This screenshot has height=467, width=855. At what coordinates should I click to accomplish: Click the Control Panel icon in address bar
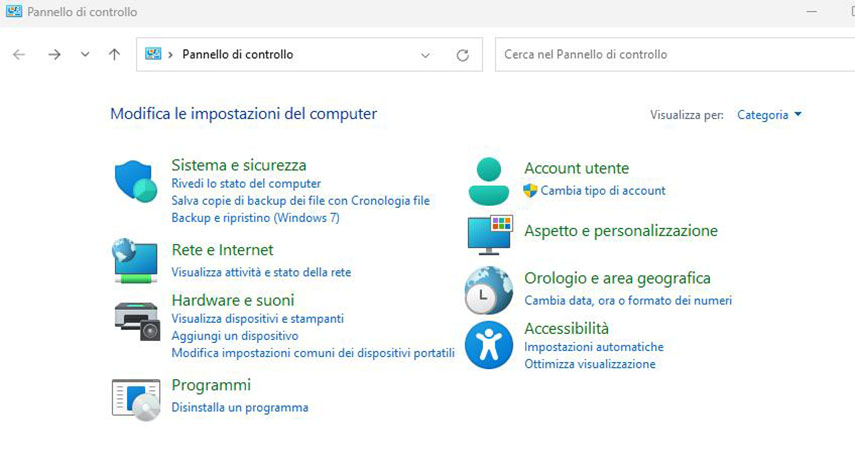click(x=153, y=54)
